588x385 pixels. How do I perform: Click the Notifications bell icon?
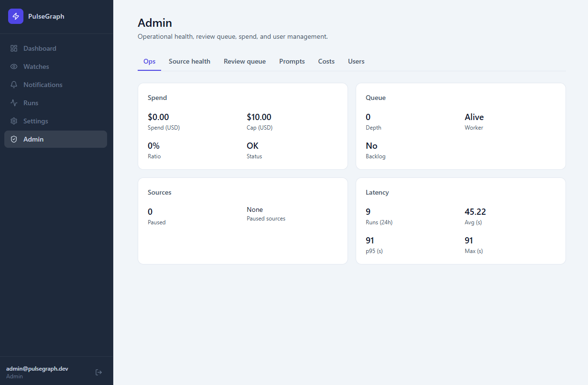point(14,85)
